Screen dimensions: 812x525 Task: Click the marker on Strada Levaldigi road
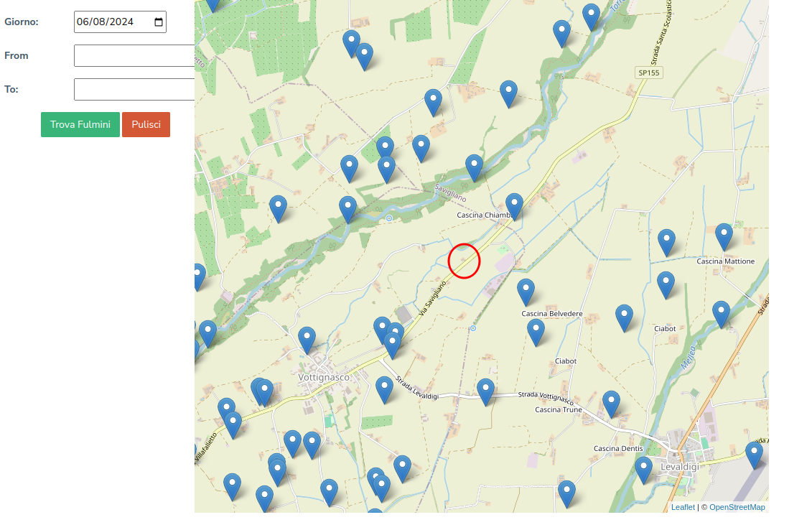(x=486, y=391)
